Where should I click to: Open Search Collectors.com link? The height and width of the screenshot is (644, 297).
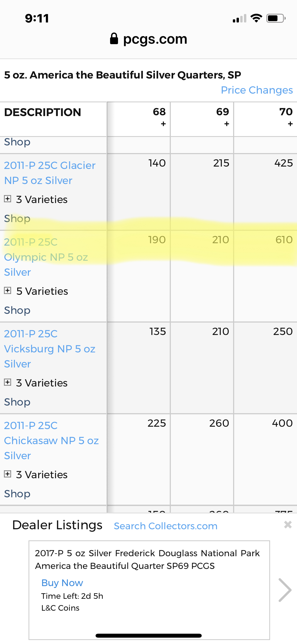(x=166, y=526)
